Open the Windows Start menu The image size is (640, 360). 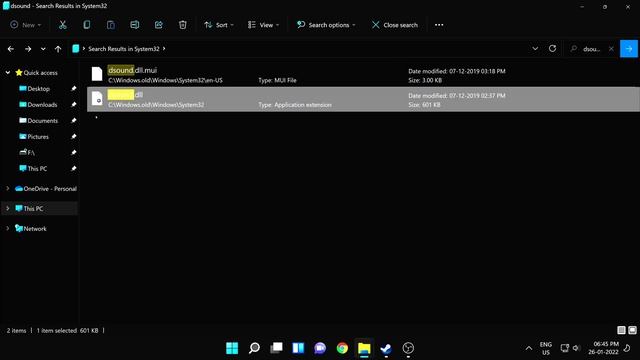click(232, 348)
